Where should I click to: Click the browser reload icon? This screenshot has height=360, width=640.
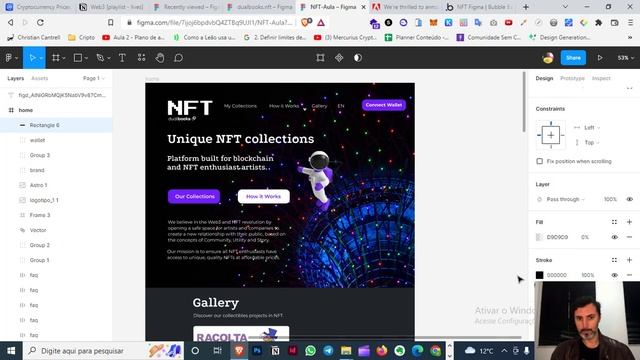pos(40,22)
